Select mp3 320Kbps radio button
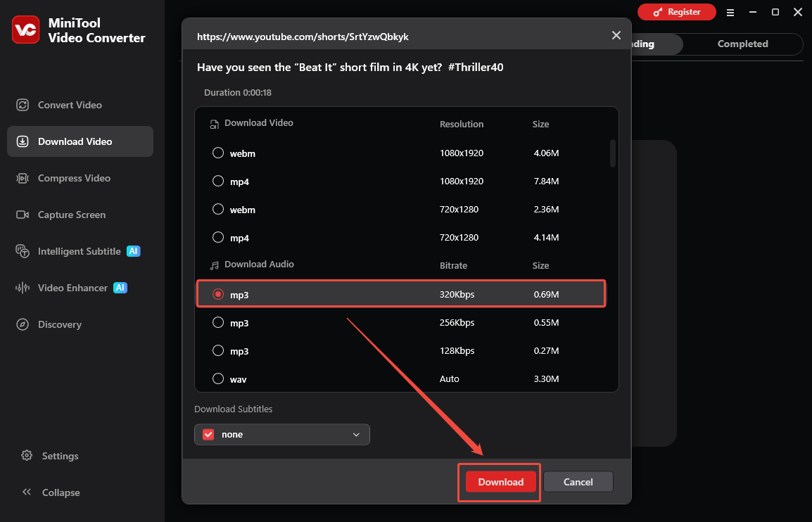The height and width of the screenshot is (522, 812). click(x=218, y=294)
